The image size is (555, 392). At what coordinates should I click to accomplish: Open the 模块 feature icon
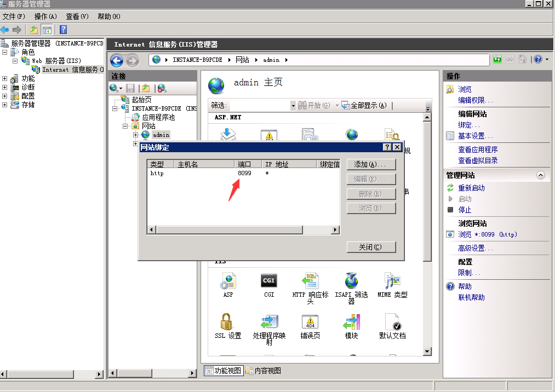tap(352, 326)
